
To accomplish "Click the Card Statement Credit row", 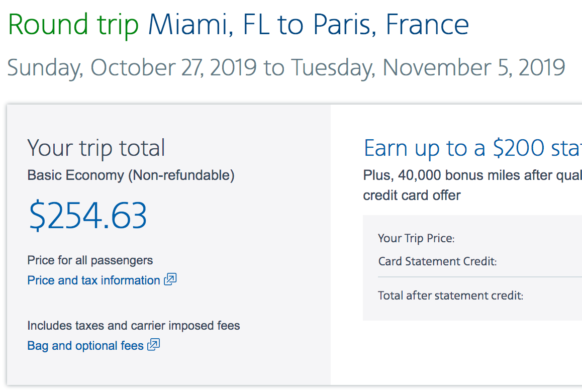I will 480,261.
